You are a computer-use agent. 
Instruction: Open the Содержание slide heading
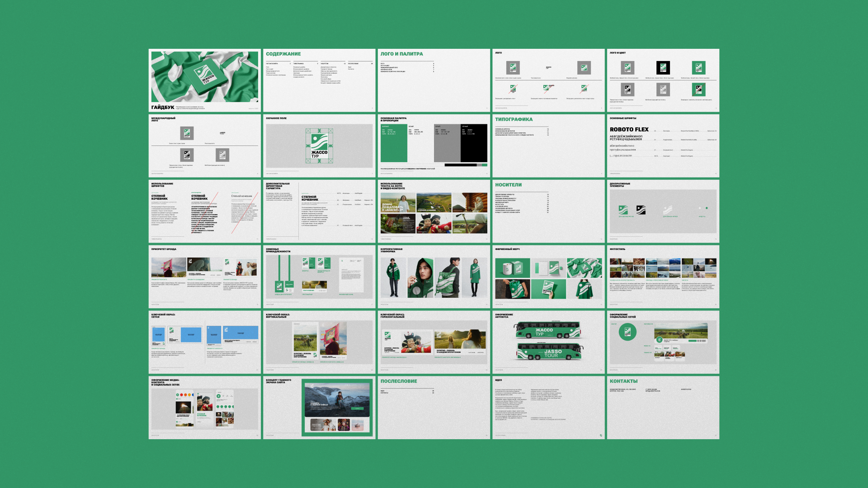(x=283, y=54)
